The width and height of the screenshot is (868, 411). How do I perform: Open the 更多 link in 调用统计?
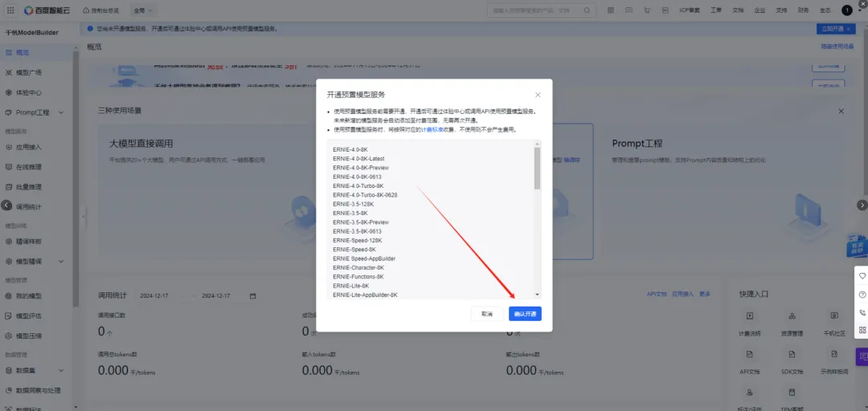(705, 295)
